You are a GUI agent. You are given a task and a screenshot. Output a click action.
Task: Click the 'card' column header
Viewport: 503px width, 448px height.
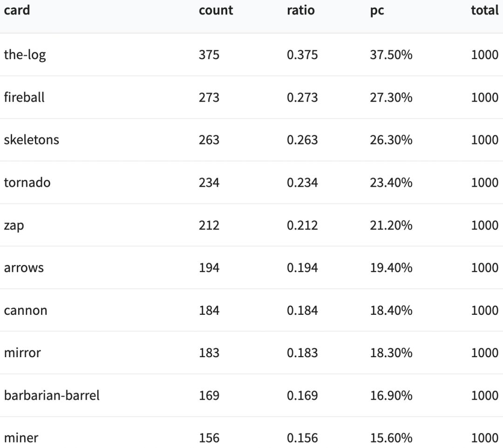point(17,11)
